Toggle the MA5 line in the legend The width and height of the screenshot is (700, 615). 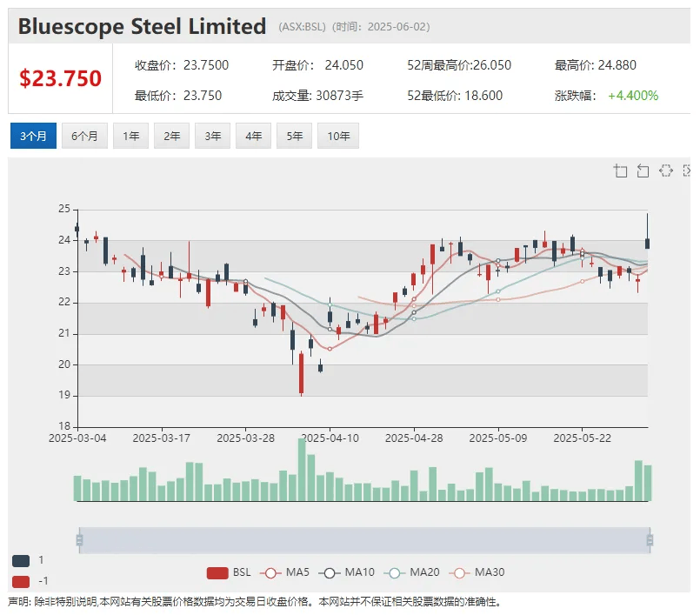285,572
